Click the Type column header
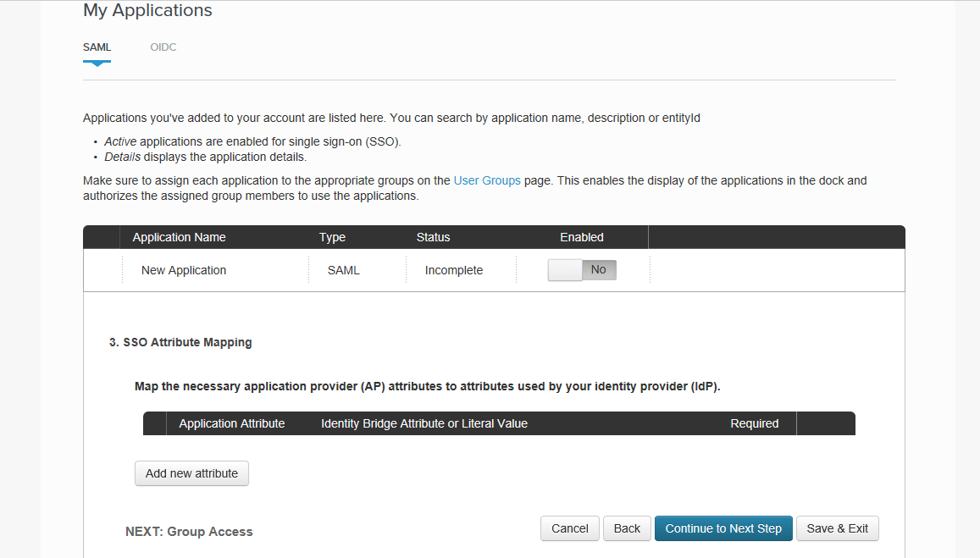The width and height of the screenshot is (980, 558). coord(333,237)
